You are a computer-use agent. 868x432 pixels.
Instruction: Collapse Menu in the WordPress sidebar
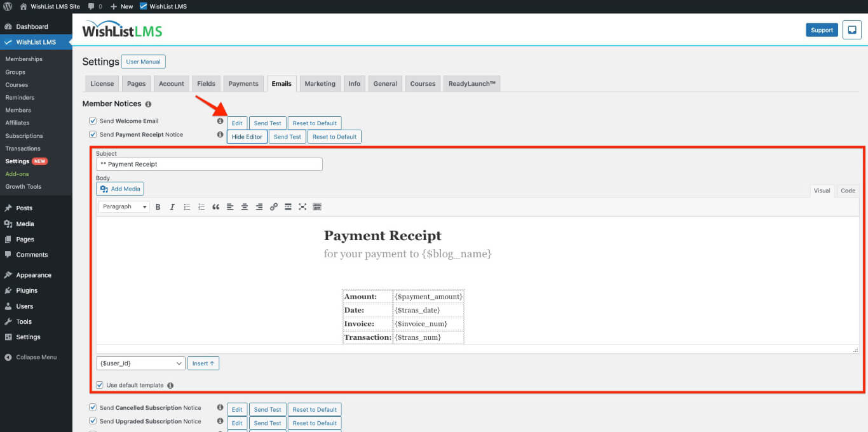click(29, 357)
